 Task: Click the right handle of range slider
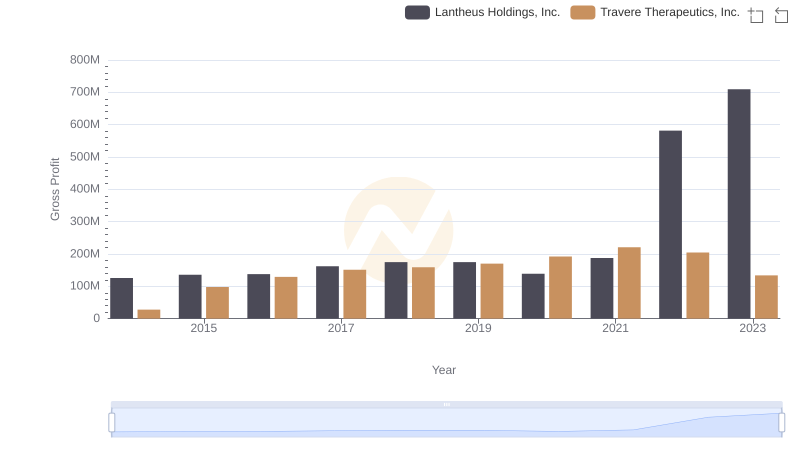[781, 423]
